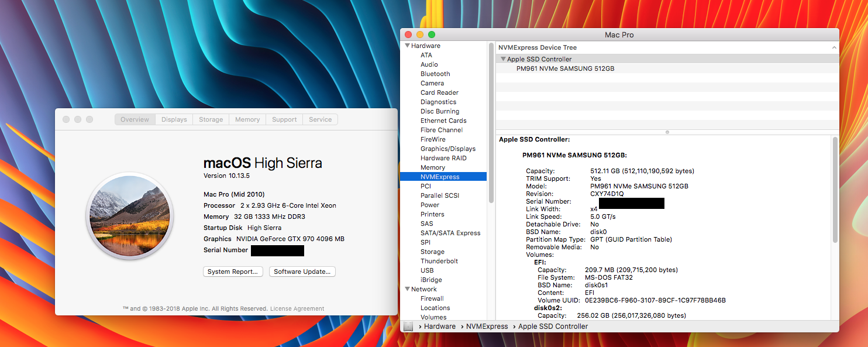Click the yellow minimize button on Mac Pro window
The height and width of the screenshot is (347, 868).
(x=420, y=35)
